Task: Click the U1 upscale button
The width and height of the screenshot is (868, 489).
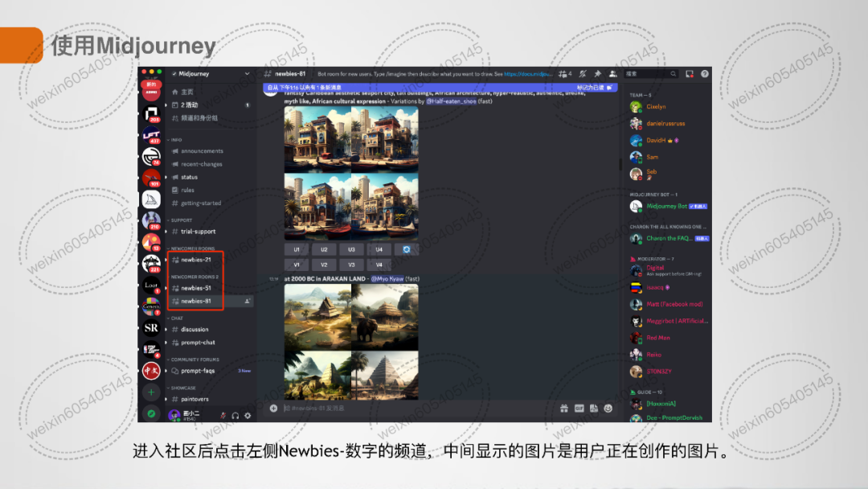Action: point(296,250)
